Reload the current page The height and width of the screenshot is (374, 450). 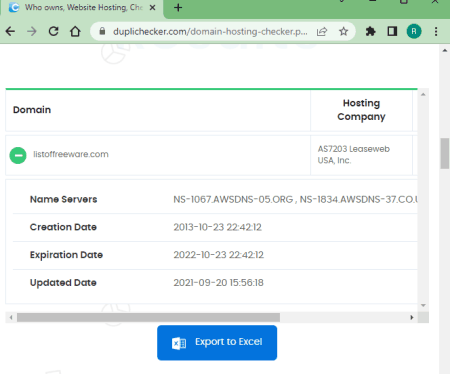pos(54,32)
